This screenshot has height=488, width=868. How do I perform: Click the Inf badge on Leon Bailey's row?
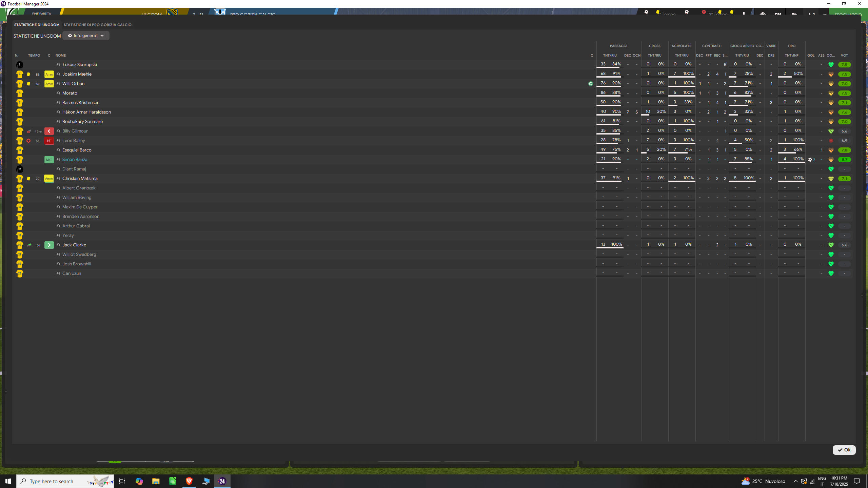tap(49, 141)
